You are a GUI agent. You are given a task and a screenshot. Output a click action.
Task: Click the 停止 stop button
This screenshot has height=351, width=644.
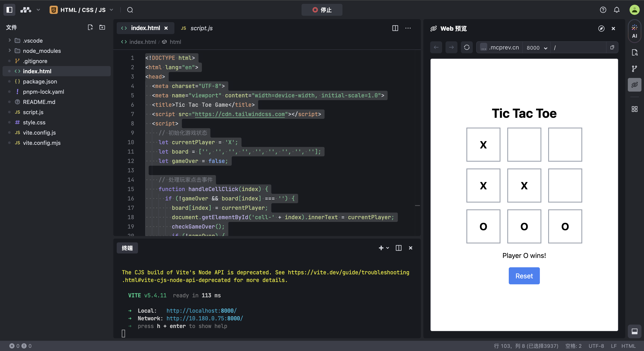[322, 10]
